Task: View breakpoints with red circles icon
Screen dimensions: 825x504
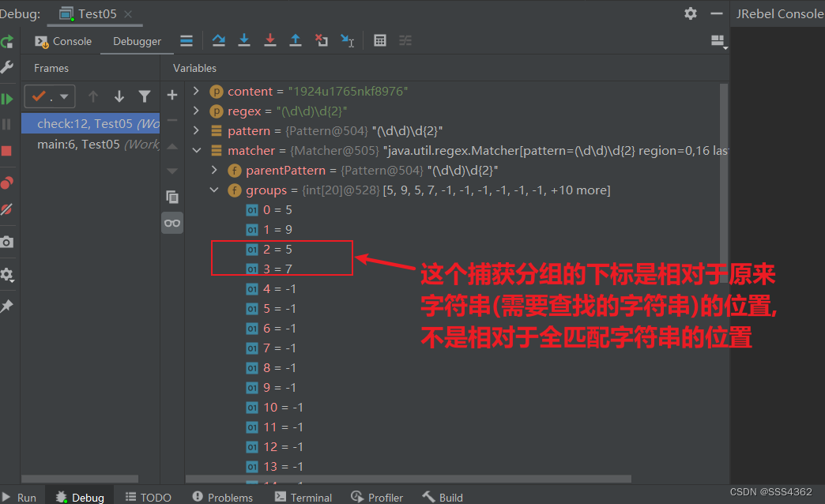Action: click(x=7, y=182)
